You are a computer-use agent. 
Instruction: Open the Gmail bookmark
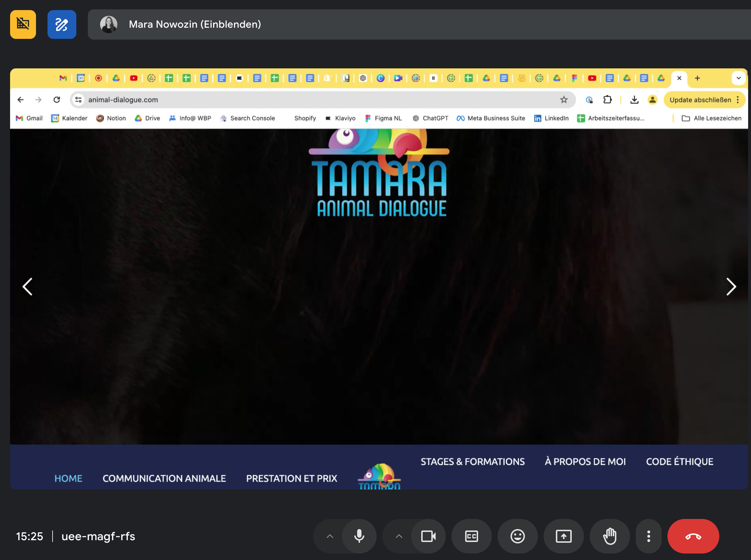click(30, 118)
